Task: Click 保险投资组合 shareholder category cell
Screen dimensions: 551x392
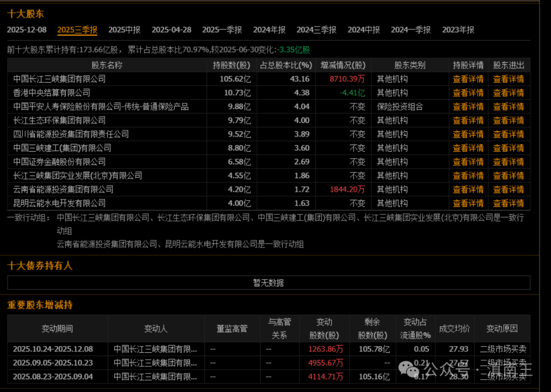Action: click(400, 107)
